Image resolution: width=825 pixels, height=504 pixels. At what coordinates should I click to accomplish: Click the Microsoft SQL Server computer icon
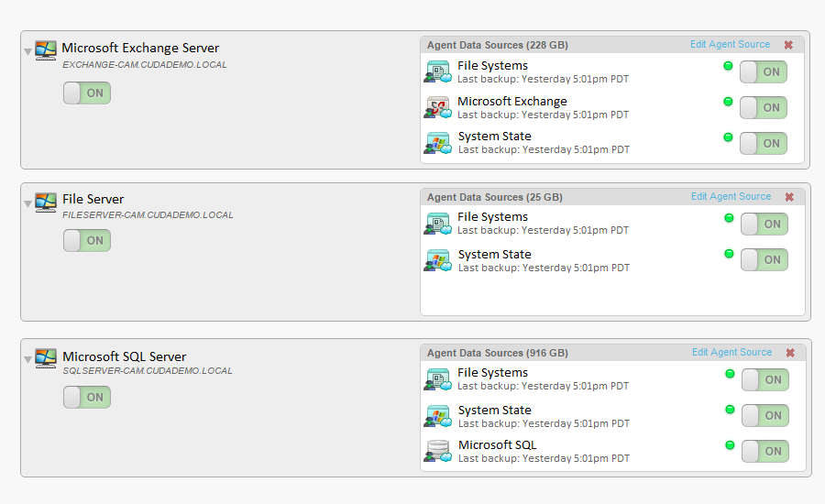46,357
